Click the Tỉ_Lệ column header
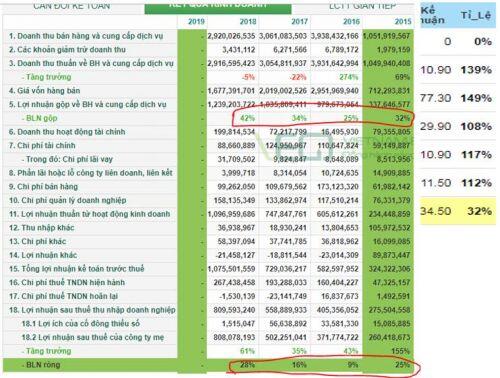This screenshot has height=378, width=500. (x=476, y=15)
